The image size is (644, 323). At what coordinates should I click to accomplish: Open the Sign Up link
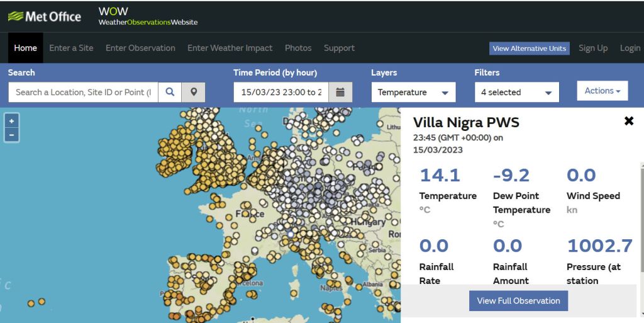pyautogui.click(x=592, y=48)
